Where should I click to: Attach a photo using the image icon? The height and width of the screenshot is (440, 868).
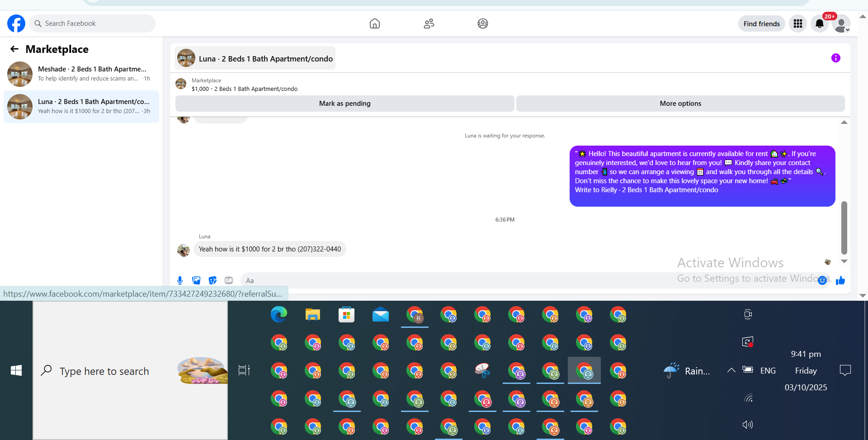pos(196,280)
